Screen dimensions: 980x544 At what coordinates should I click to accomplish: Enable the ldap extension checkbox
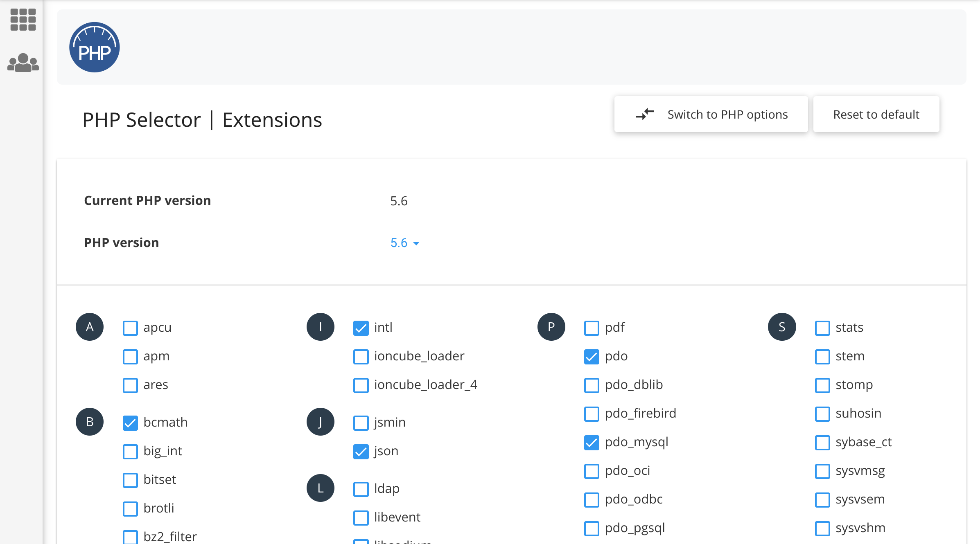[361, 489]
